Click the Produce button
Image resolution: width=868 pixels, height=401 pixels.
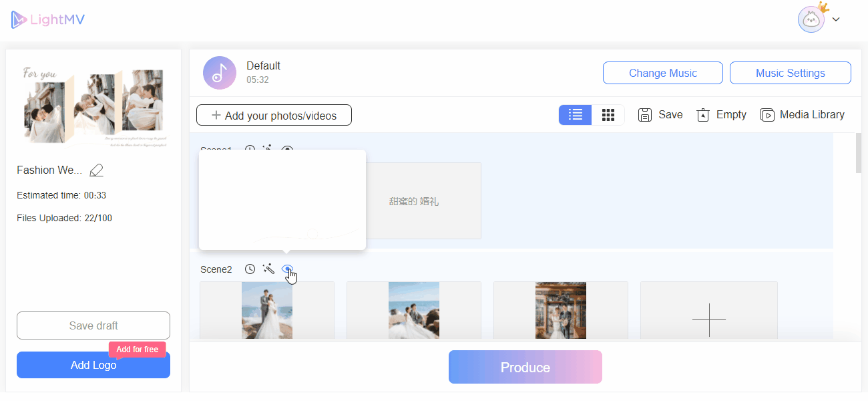[525, 367]
